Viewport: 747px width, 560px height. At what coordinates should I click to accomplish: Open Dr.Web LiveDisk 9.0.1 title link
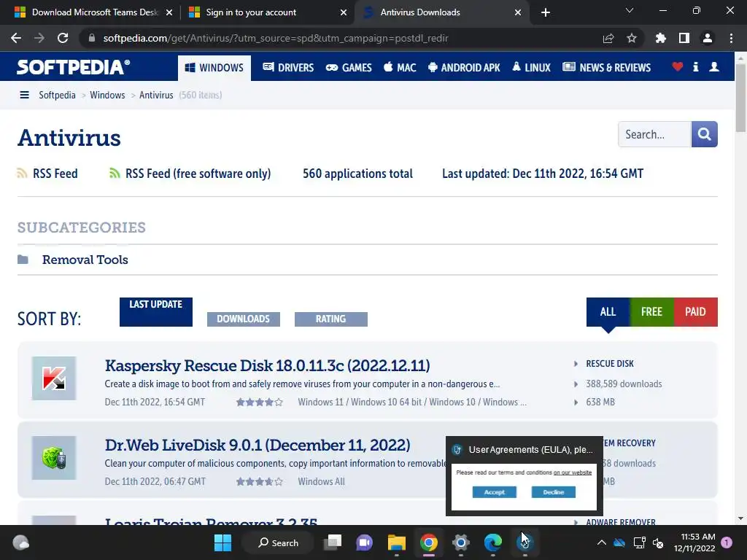(258, 445)
